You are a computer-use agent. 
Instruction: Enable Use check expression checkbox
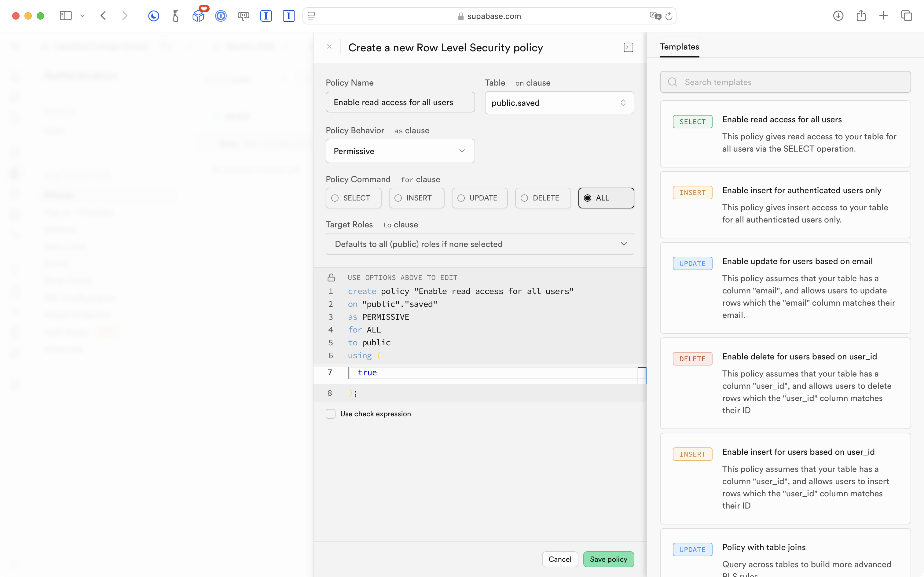pos(331,414)
